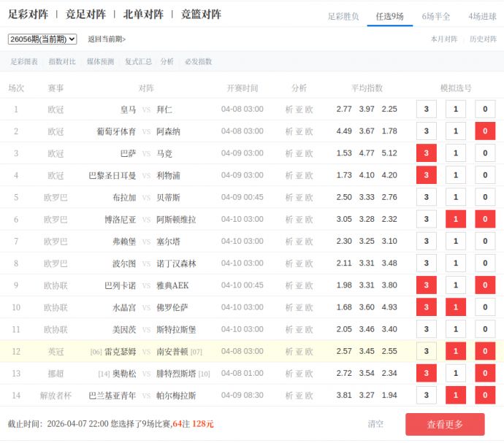The width and height of the screenshot is (504, 443).
Task: Open 欧 odds for 奥勒松 match row
Action: tap(309, 374)
